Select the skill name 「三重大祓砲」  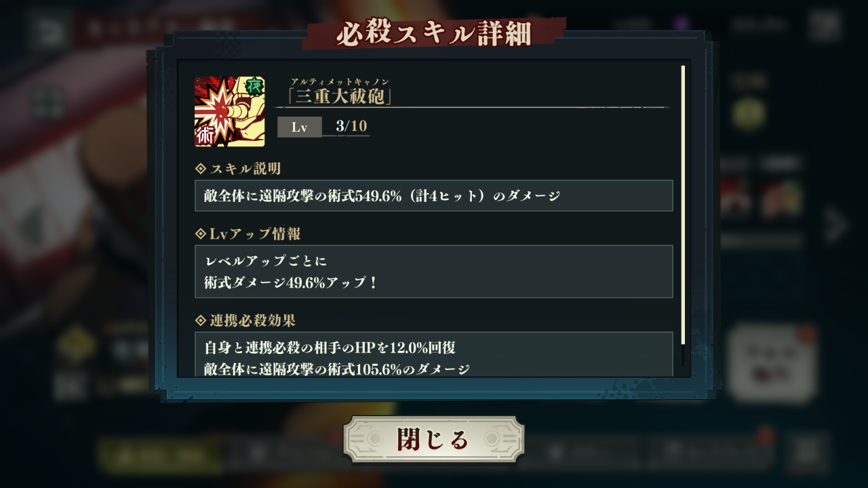pyautogui.click(x=339, y=97)
